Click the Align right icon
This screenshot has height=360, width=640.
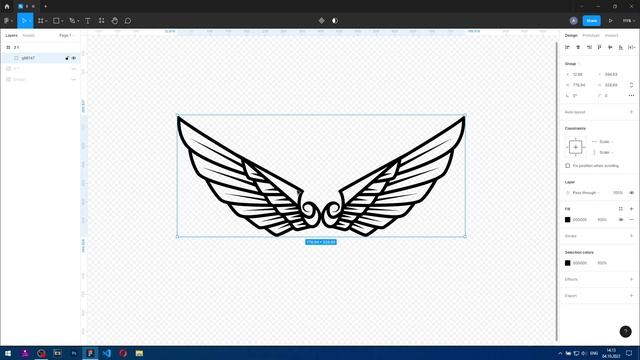tap(589, 47)
